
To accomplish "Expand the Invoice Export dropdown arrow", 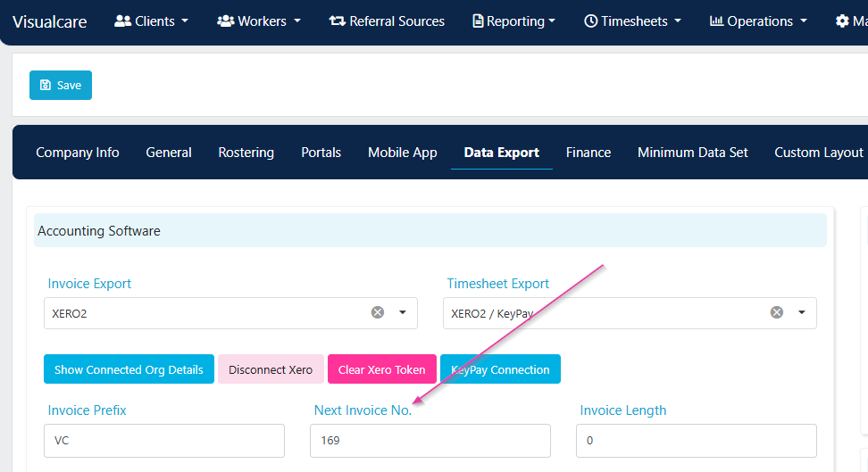I will click(x=403, y=312).
